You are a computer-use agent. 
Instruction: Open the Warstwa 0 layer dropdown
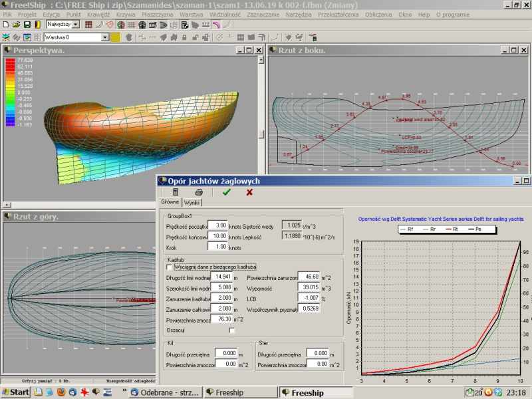pyautogui.click(x=105, y=37)
